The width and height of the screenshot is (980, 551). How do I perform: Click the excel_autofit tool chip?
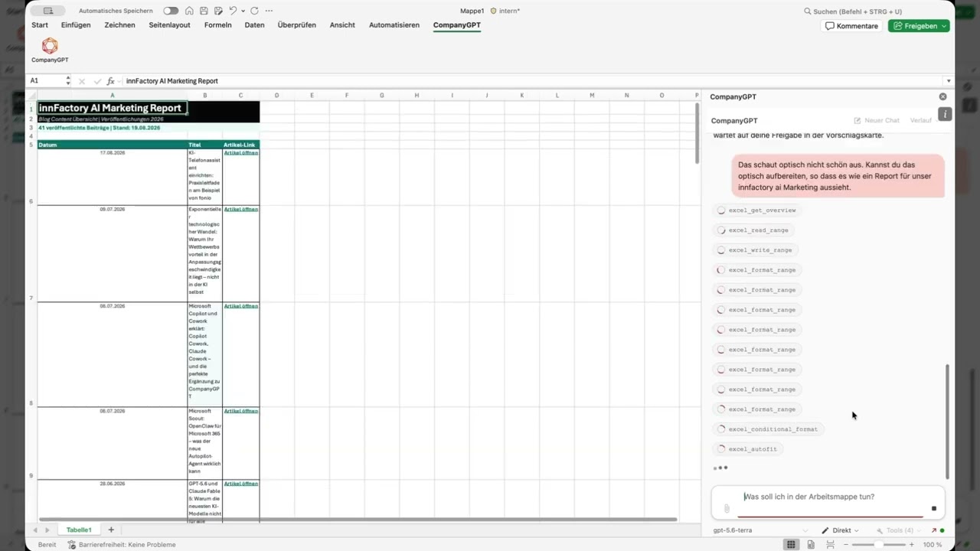tap(747, 449)
